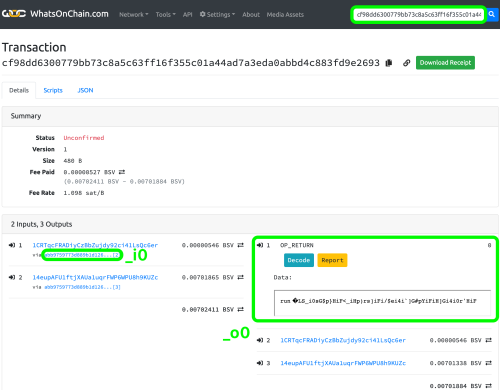Click the blue search magnifier button
This screenshot has height=390, width=500.
click(x=492, y=14)
